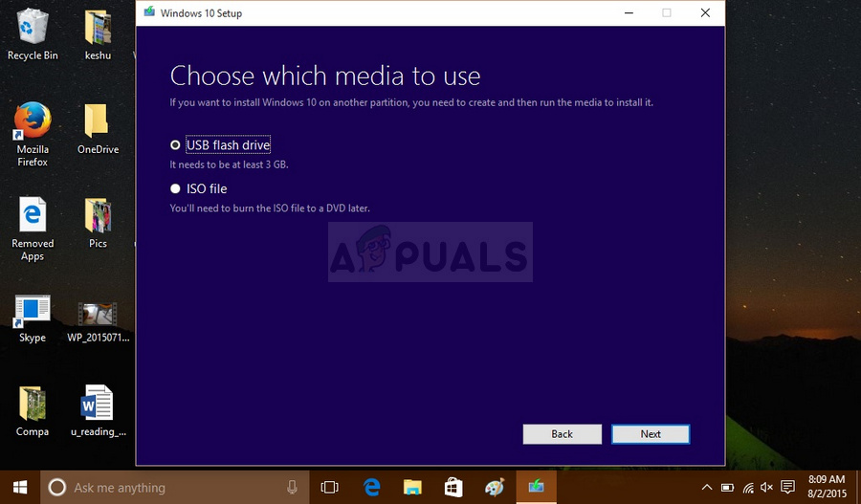
Task: Show hidden system tray icons
Action: point(707,488)
